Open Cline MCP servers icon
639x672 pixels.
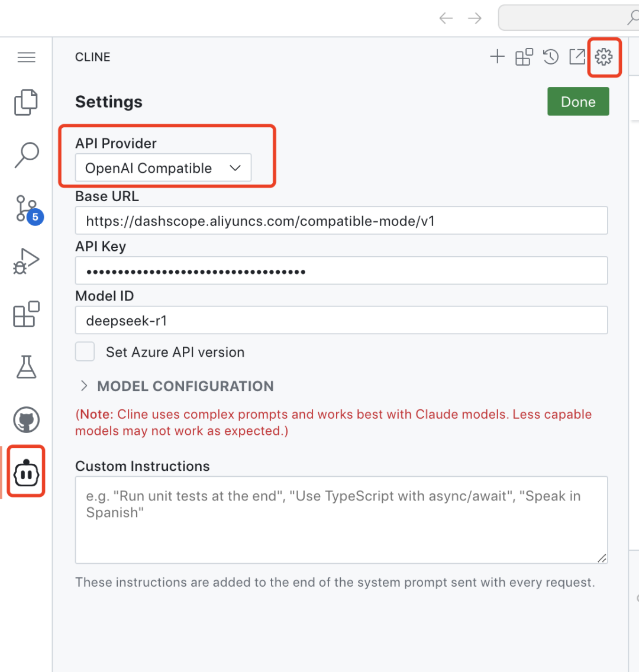coord(524,57)
